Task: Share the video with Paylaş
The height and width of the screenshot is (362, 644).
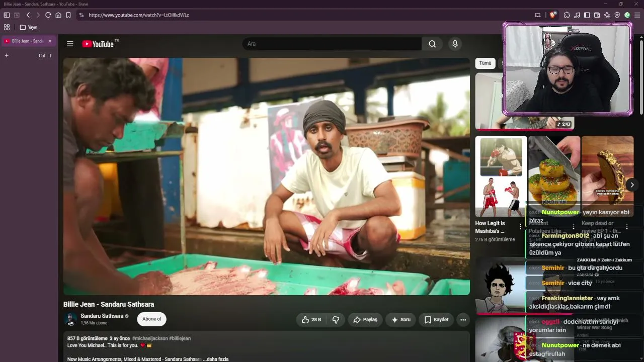Action: (x=365, y=320)
